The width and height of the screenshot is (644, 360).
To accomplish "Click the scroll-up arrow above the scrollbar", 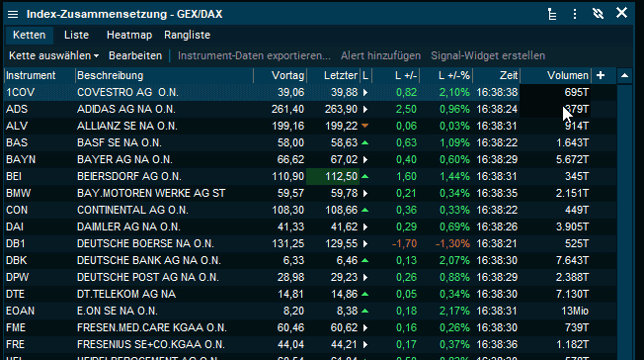I will 624,75.
